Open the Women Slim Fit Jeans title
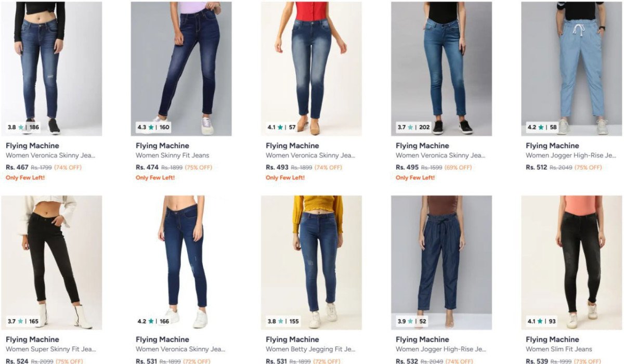The image size is (624, 364). click(x=558, y=349)
